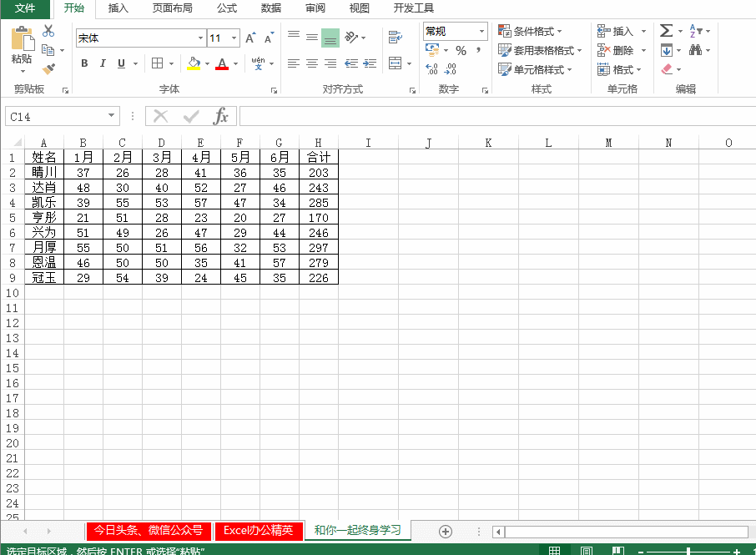Open borders button in font group

pyautogui.click(x=157, y=63)
